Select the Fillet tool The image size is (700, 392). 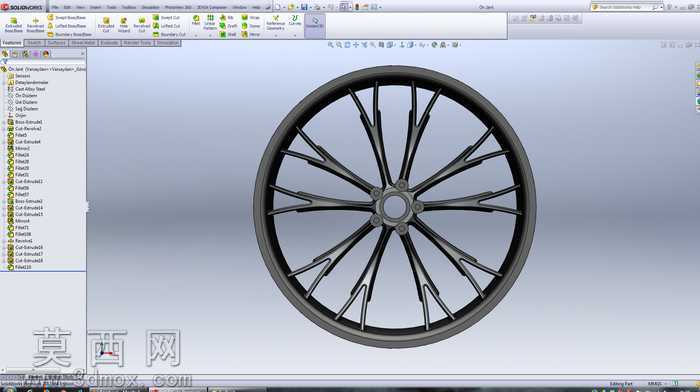click(x=196, y=20)
